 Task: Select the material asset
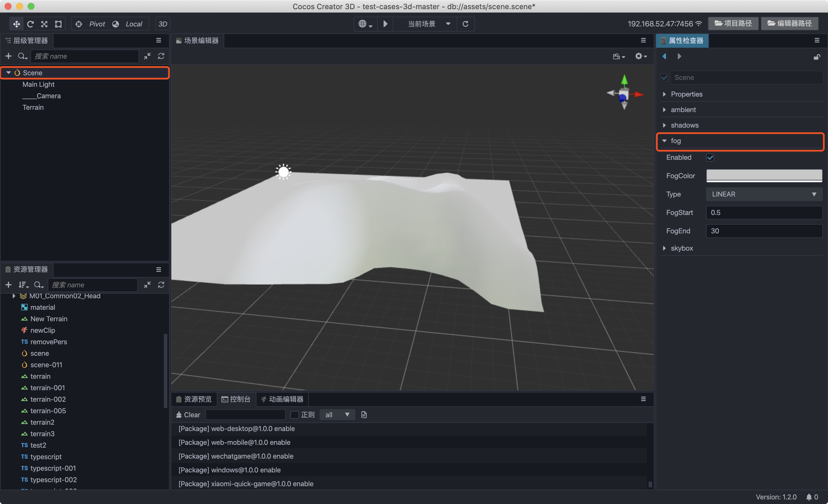(42, 307)
